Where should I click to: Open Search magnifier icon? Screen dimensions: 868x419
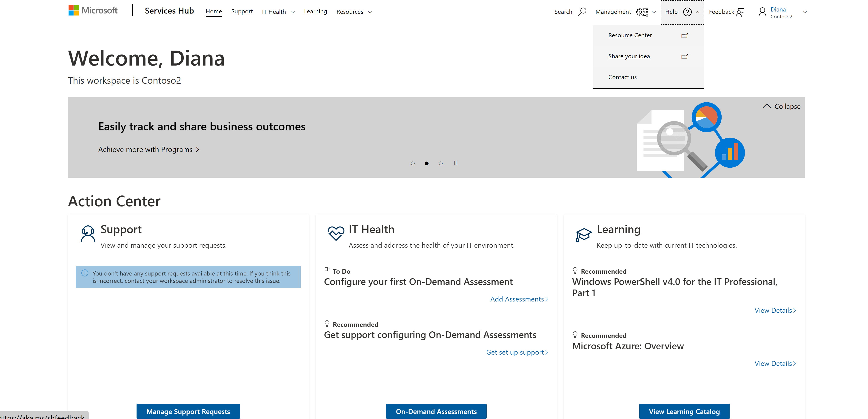(582, 11)
